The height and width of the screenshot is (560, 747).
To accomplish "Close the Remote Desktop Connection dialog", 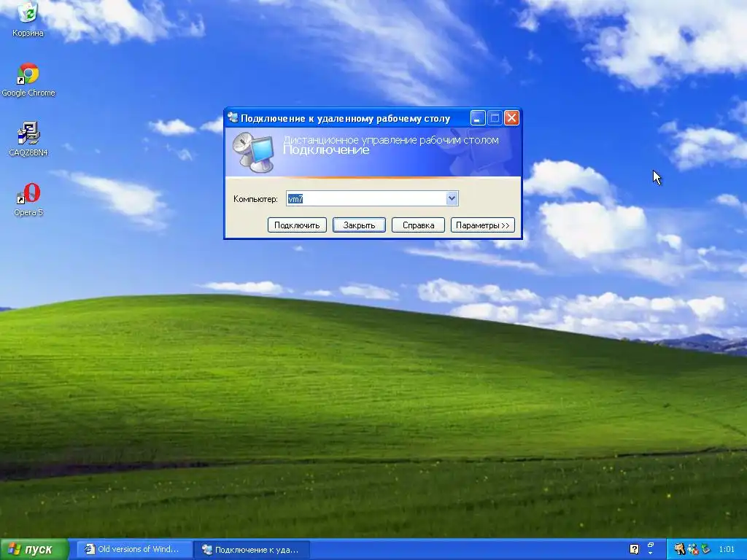I will point(511,117).
